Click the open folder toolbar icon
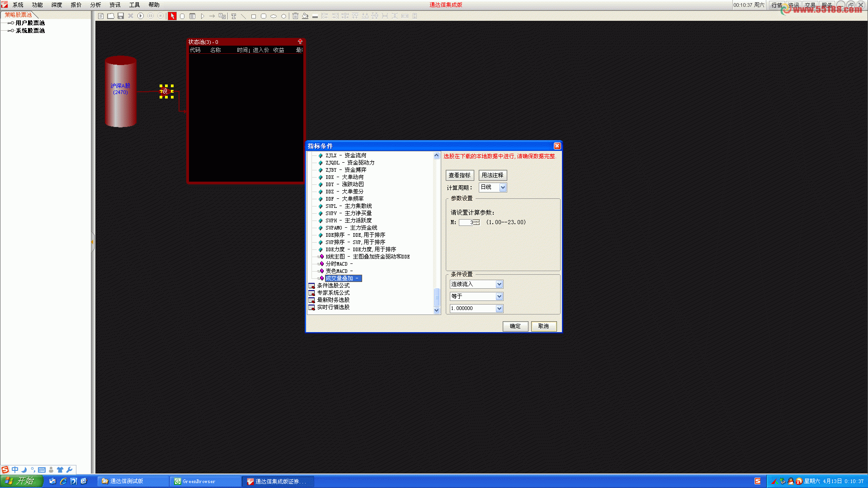The image size is (868, 488). pos(111,16)
